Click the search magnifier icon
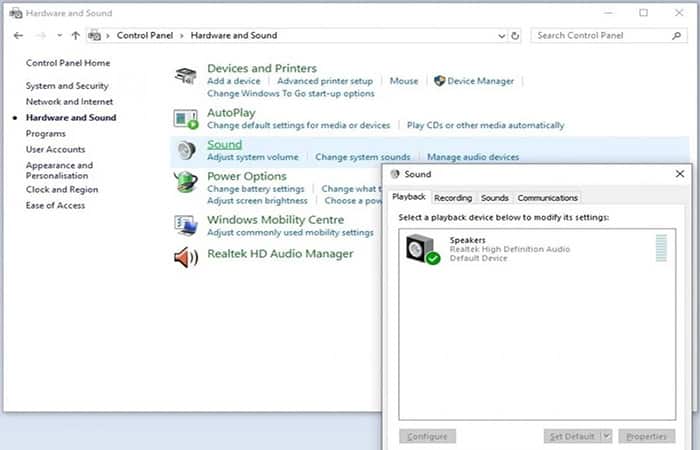Image resolution: width=700 pixels, height=450 pixels. (676, 36)
